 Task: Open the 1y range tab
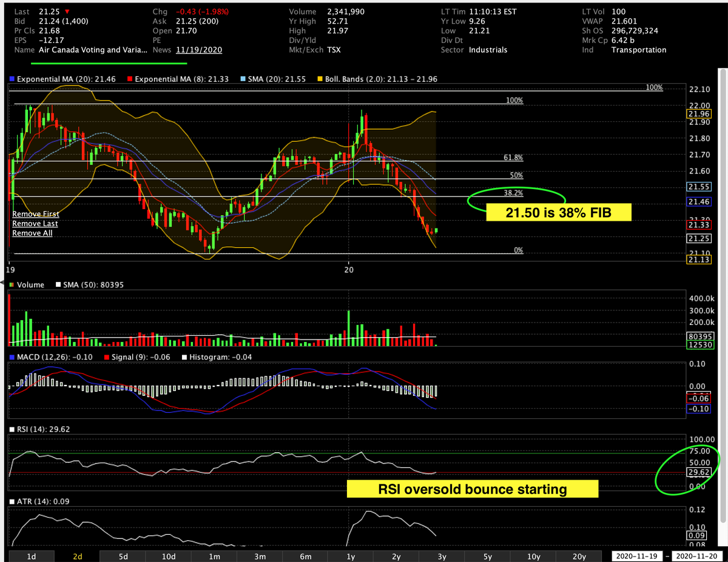pyautogui.click(x=350, y=557)
